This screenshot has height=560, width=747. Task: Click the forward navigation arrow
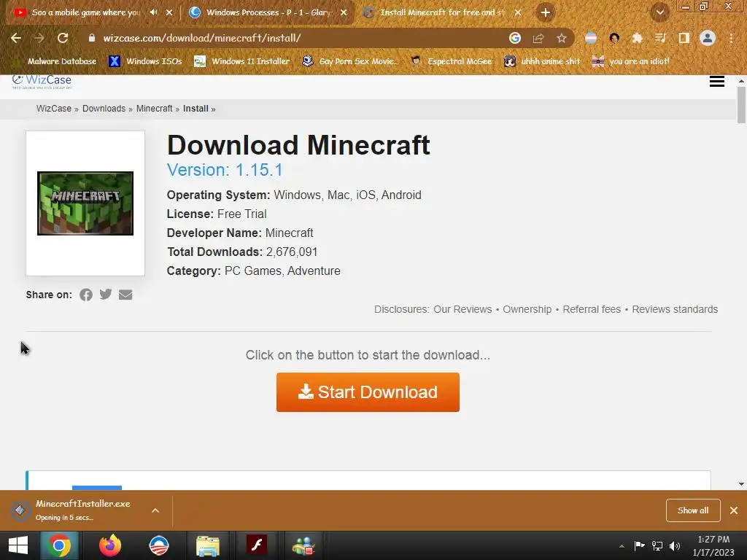39,38
